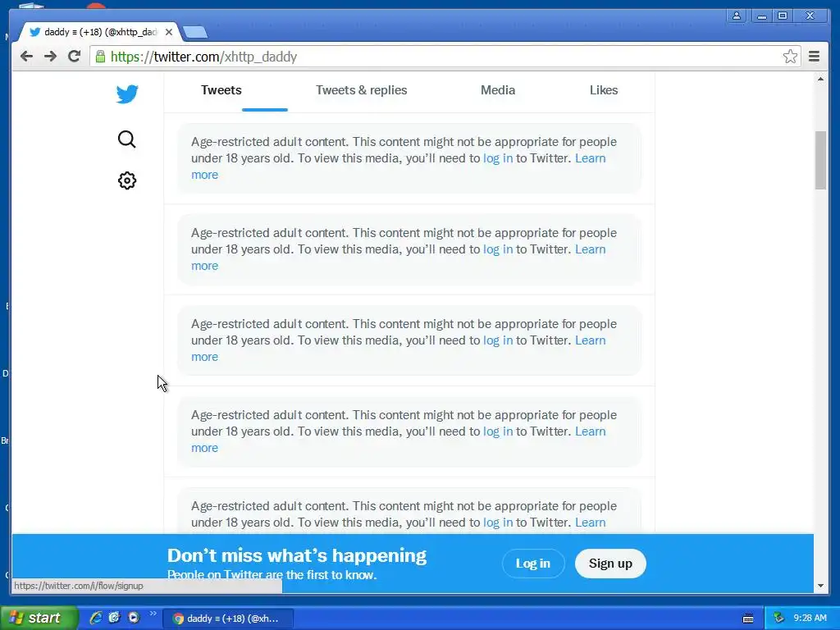Screen dimensions: 840x630
Task: Launch Internet Explorer from quick launch
Action: click(96, 618)
